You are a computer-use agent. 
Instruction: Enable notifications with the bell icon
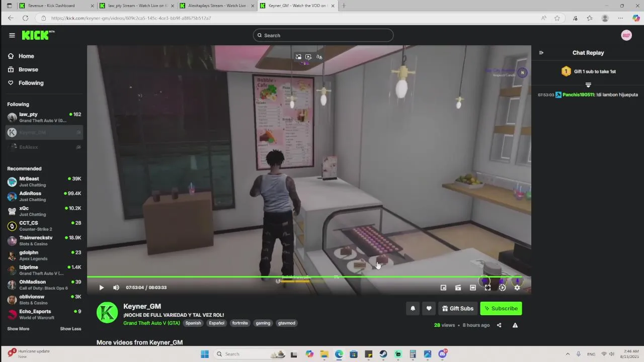tap(413, 308)
